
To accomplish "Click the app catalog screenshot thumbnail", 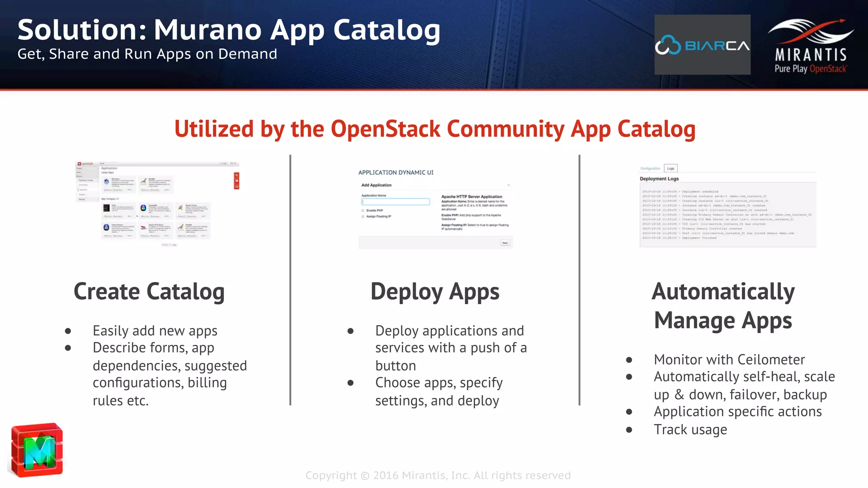I will [x=157, y=203].
